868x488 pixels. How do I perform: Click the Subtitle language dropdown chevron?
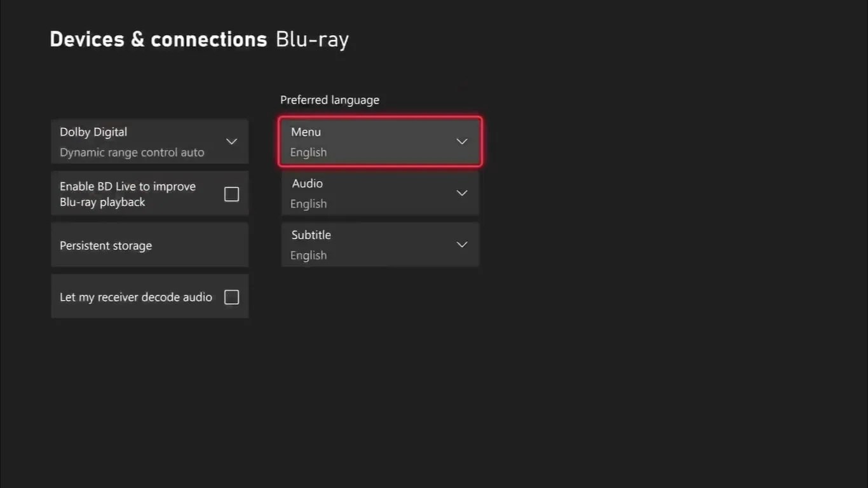pos(461,244)
